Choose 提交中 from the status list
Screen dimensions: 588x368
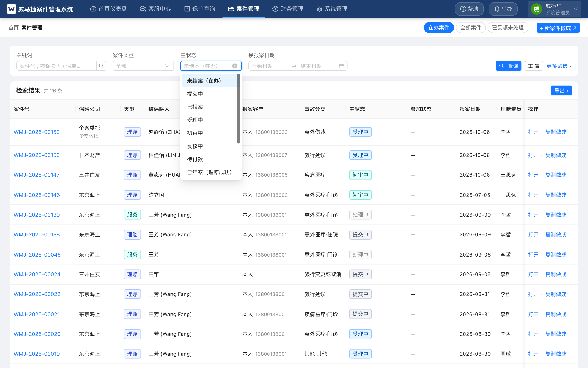click(x=209, y=94)
